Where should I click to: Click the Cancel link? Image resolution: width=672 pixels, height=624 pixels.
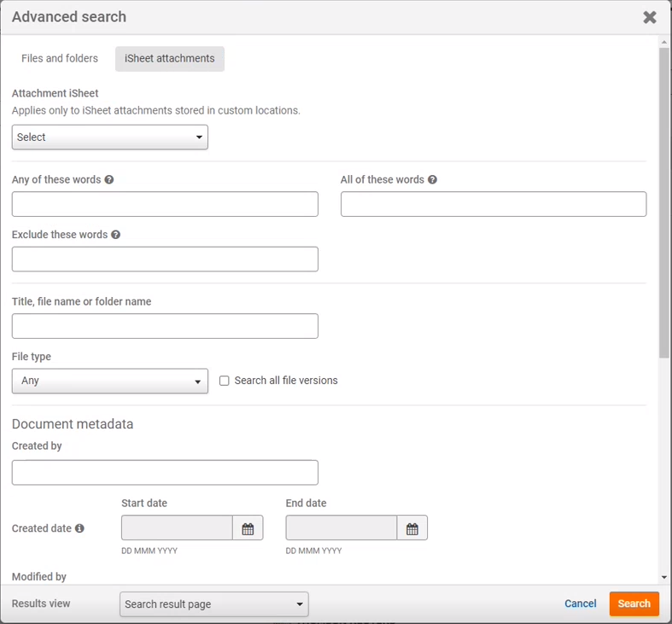point(581,604)
